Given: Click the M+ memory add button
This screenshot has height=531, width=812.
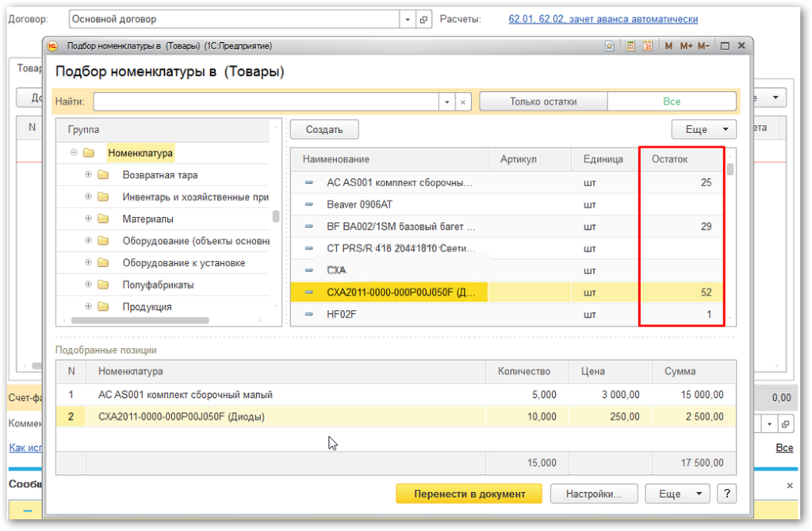Looking at the screenshot, I should (x=686, y=46).
